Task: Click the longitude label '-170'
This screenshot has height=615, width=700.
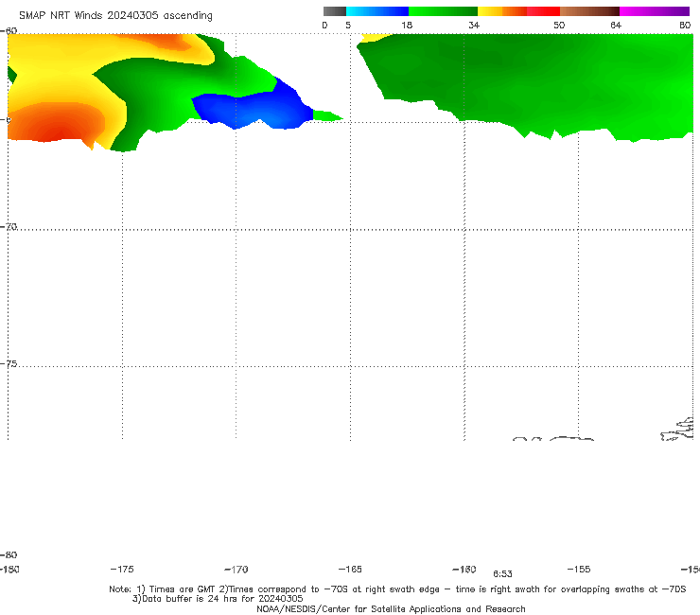Action: [236, 570]
